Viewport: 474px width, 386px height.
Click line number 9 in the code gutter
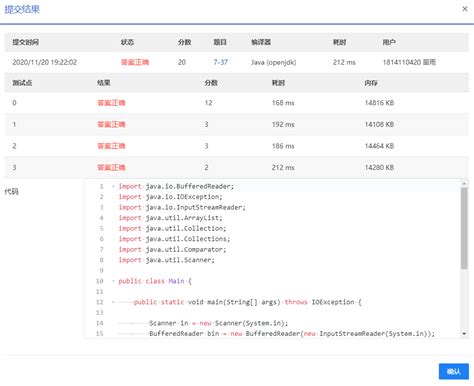[101, 270]
